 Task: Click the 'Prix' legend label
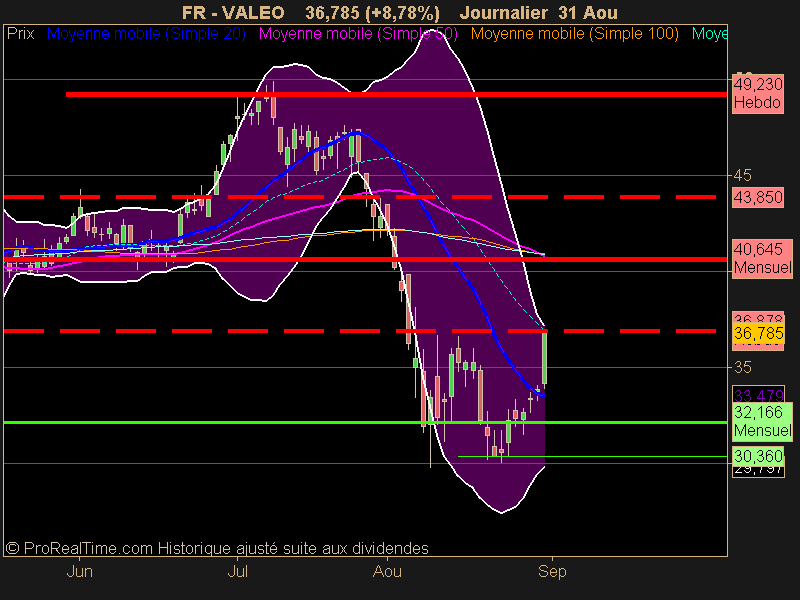pyautogui.click(x=20, y=34)
